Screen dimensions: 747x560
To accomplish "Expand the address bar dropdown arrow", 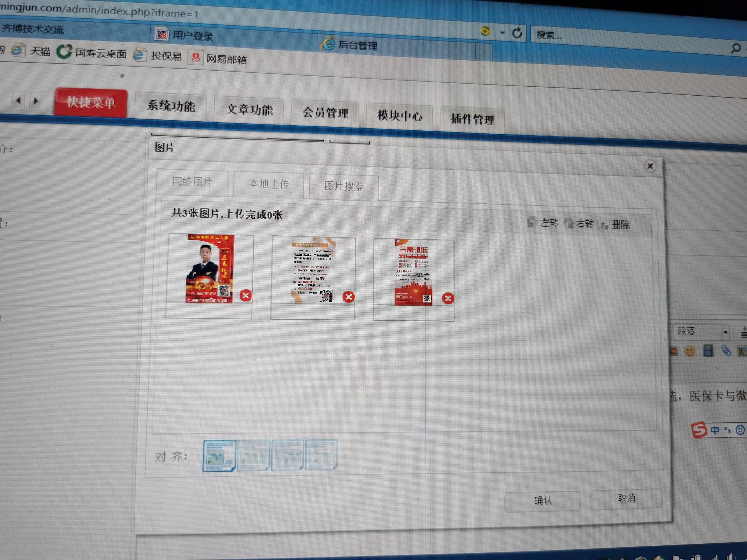I will tap(502, 33).
